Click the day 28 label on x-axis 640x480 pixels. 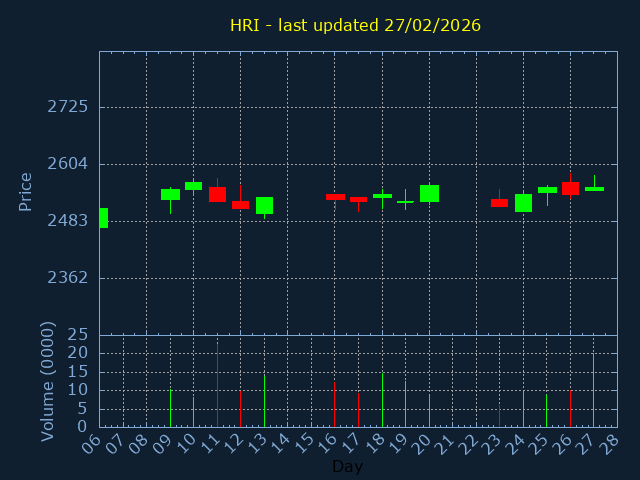(609, 443)
